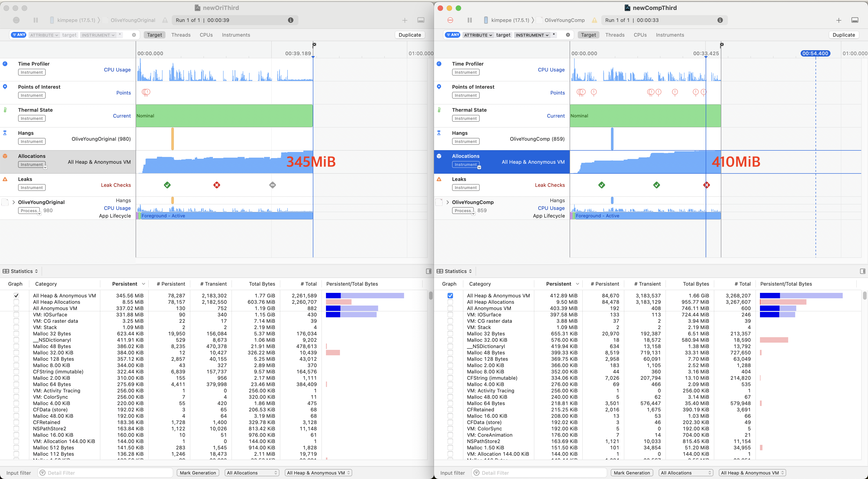Open All Allocations popup in newCompThird
This screenshot has height=479, width=868.
tap(686, 473)
